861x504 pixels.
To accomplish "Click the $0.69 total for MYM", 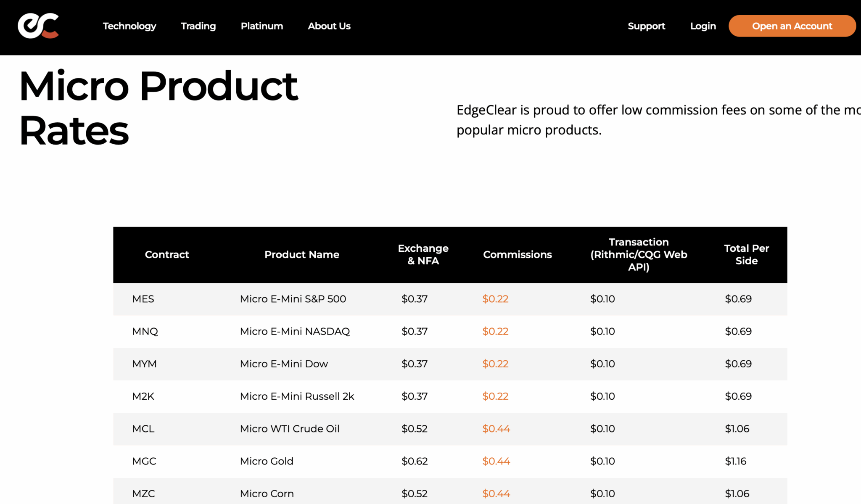I will click(x=738, y=364).
